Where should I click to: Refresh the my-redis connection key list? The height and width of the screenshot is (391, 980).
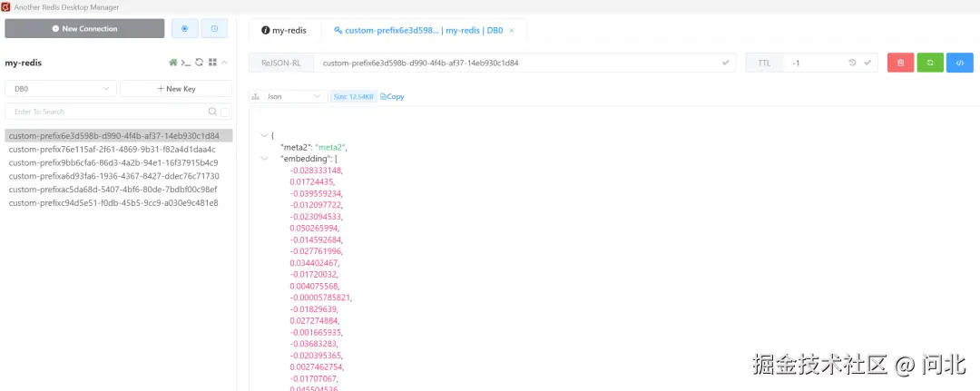point(200,63)
